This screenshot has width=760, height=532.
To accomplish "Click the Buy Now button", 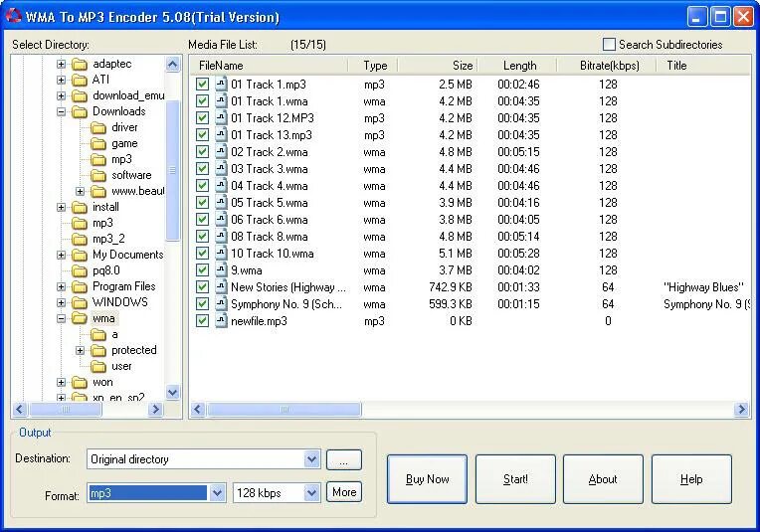I will (x=427, y=479).
